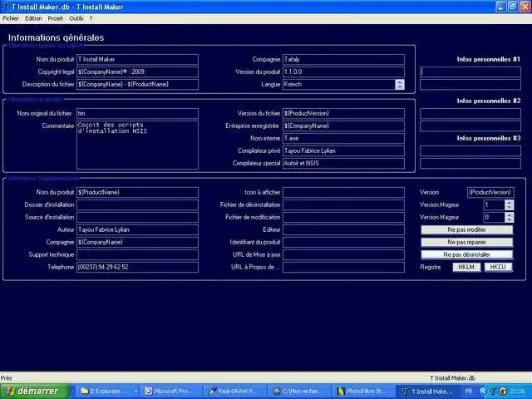Decrease the Version Majeur value 1 with the down arrow
The height and width of the screenshot is (399, 532).
509,207
